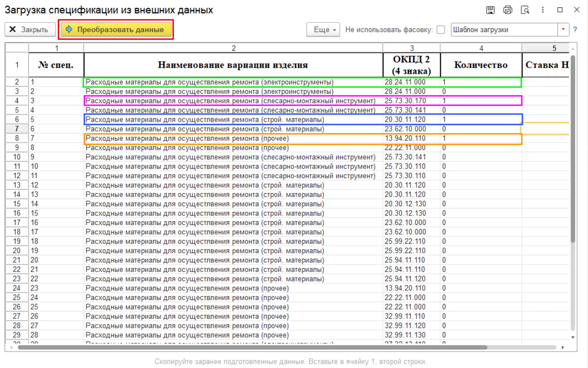588x368 pixels.
Task: Open the three-dot more options menu
Action: tap(542, 10)
